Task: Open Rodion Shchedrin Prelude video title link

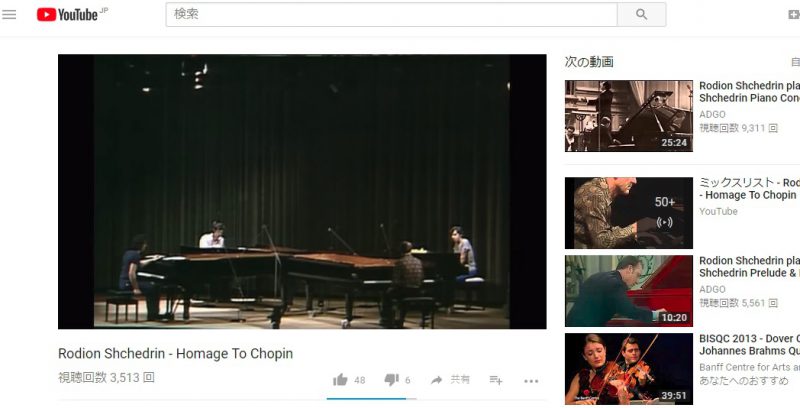Action: (749, 267)
